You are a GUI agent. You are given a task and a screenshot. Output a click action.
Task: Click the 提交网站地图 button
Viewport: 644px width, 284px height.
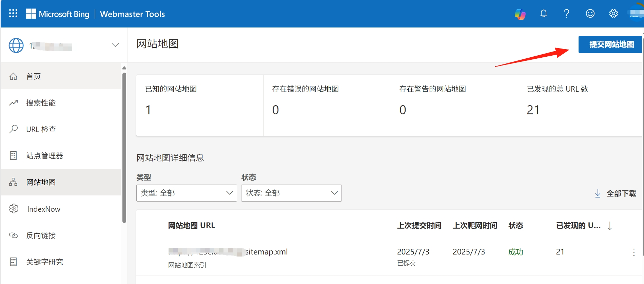click(611, 44)
